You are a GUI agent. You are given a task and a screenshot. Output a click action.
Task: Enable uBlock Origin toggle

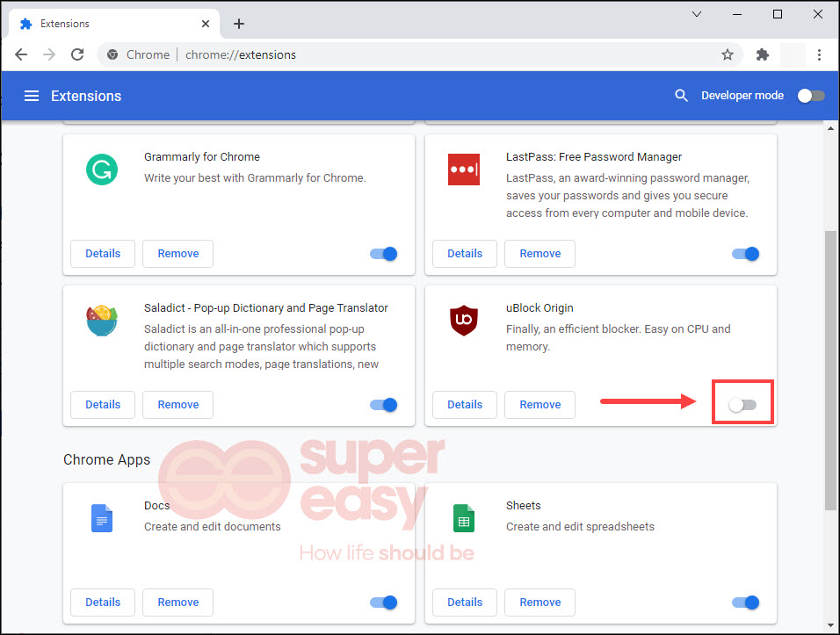click(742, 405)
